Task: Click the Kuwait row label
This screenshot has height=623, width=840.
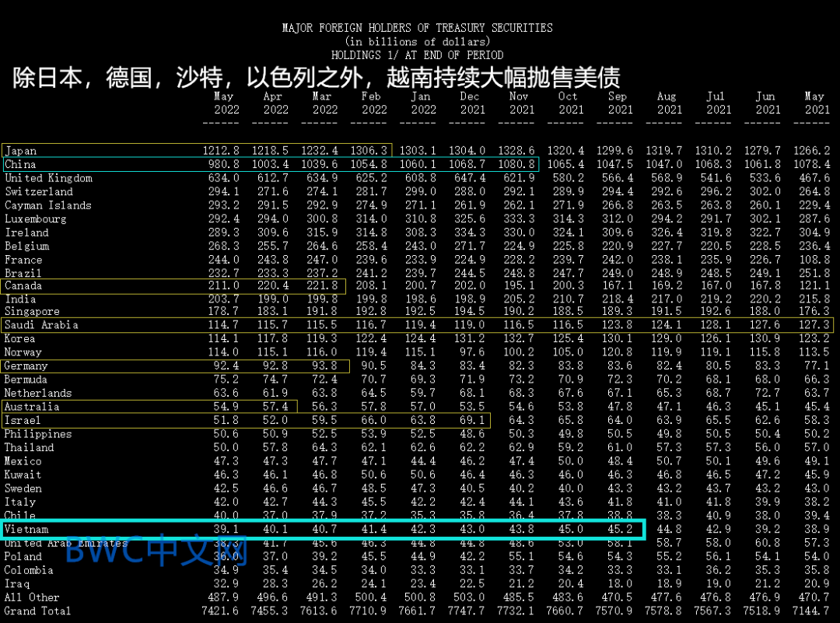Action: (x=23, y=474)
